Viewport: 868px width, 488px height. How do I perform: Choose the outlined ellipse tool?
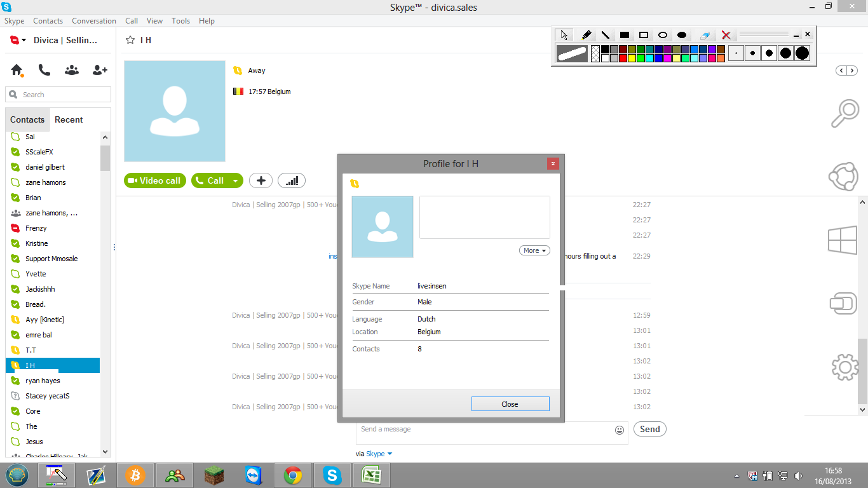pyautogui.click(x=663, y=35)
